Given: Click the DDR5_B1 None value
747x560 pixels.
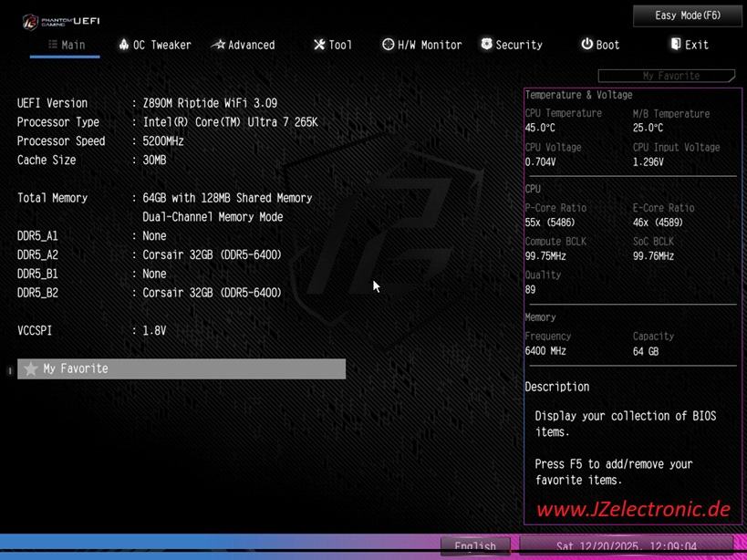Looking at the screenshot, I should click(x=154, y=275).
